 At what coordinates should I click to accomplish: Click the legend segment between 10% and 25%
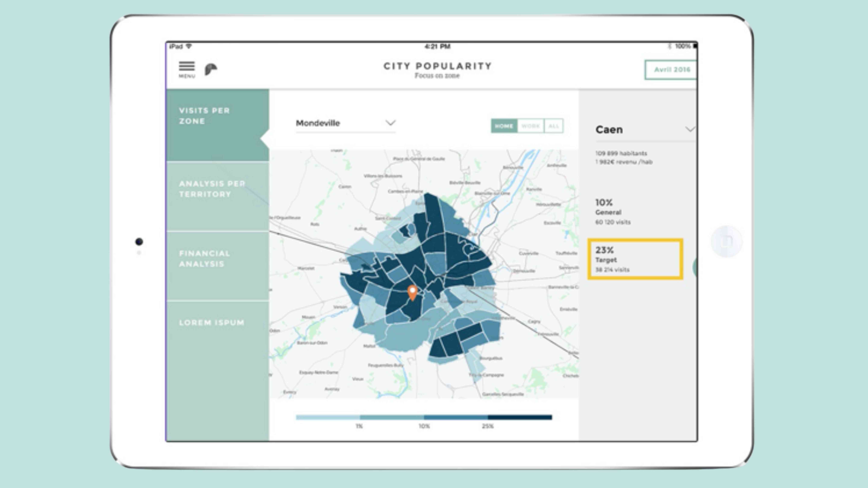[x=456, y=417]
